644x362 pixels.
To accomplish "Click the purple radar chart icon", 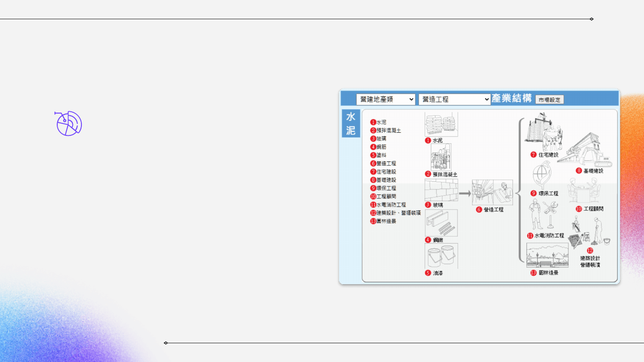I will [69, 123].
